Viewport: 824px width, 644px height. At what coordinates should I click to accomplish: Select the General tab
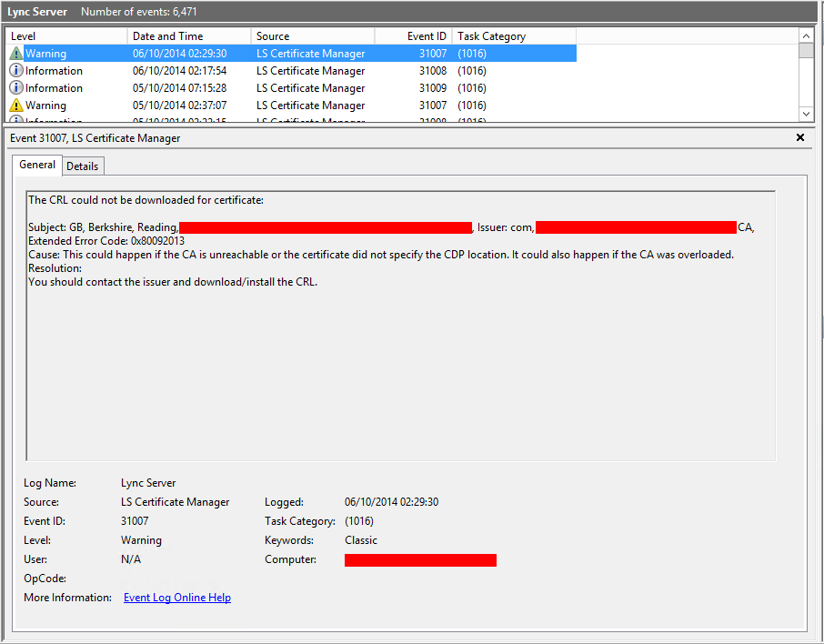click(37, 165)
